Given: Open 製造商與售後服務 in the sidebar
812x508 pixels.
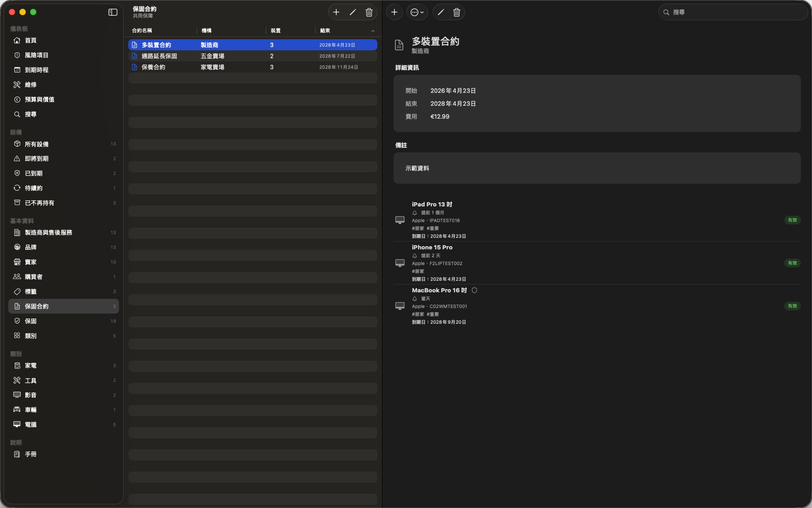Looking at the screenshot, I should 64,233.
